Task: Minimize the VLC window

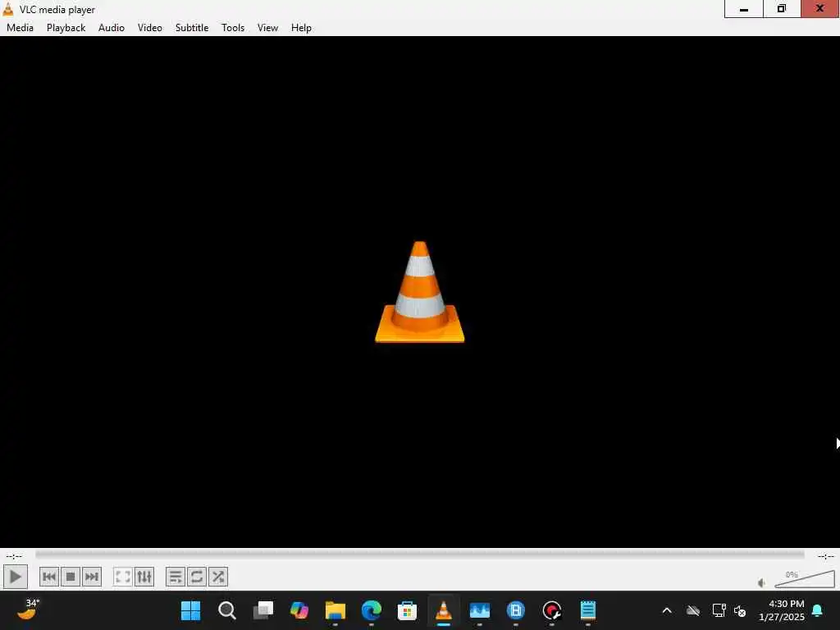Action: (743, 9)
